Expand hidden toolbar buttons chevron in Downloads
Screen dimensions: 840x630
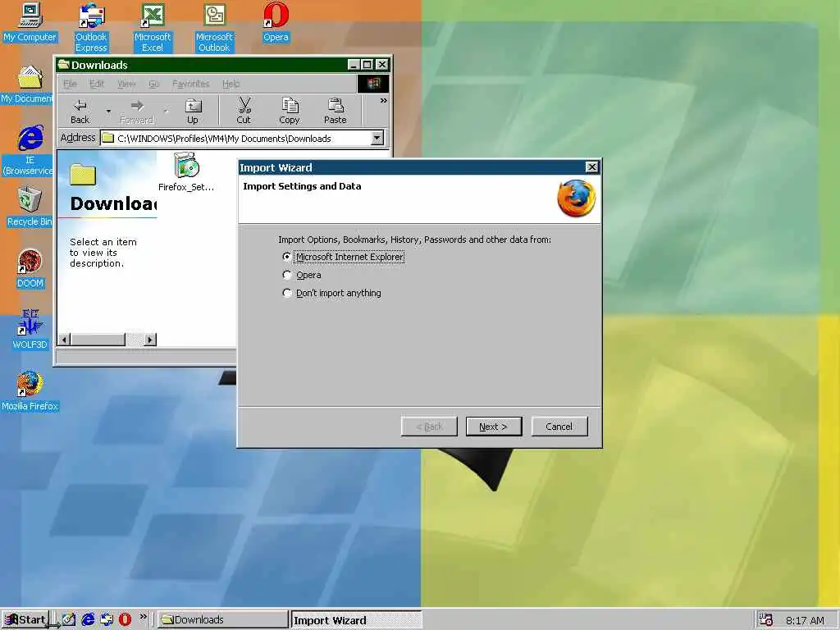pyautogui.click(x=384, y=101)
